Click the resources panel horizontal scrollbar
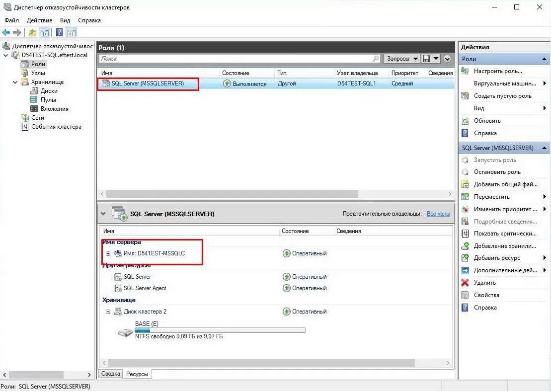 [x=261, y=363]
